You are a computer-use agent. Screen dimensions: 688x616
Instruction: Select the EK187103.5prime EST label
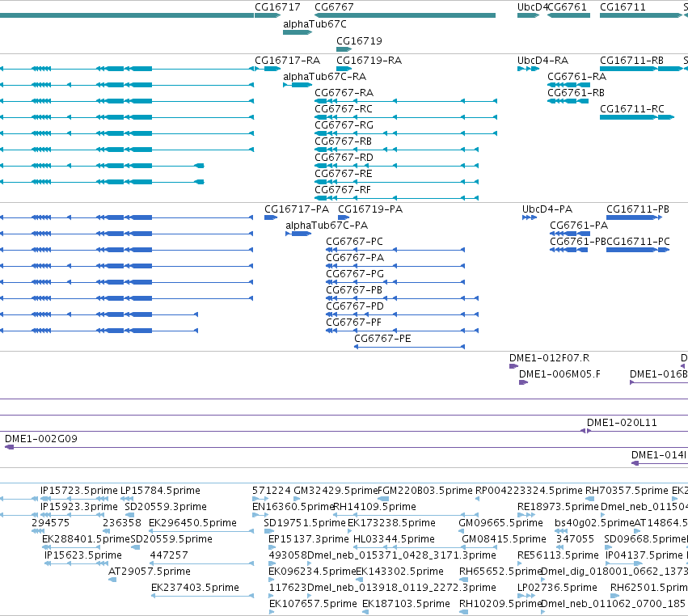[x=406, y=603]
